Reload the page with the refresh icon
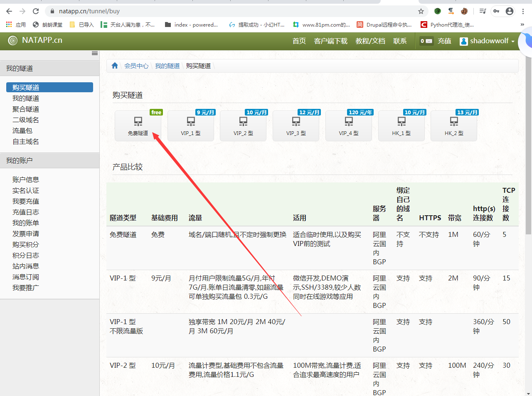The width and height of the screenshot is (532, 396). click(x=36, y=11)
